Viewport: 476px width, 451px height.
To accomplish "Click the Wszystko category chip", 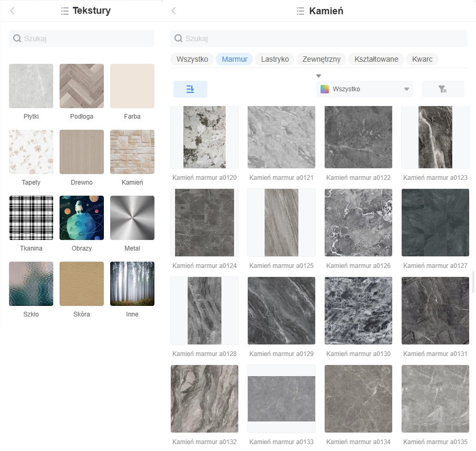I will [x=192, y=59].
